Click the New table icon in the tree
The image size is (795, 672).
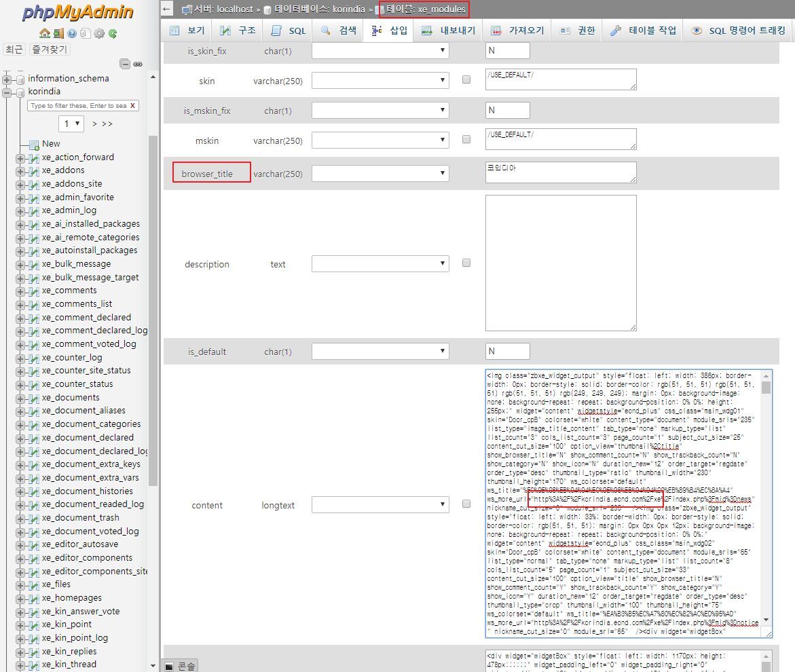pos(34,145)
